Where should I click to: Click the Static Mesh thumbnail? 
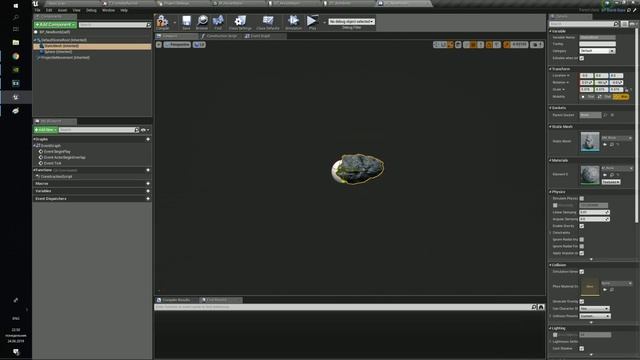click(590, 141)
